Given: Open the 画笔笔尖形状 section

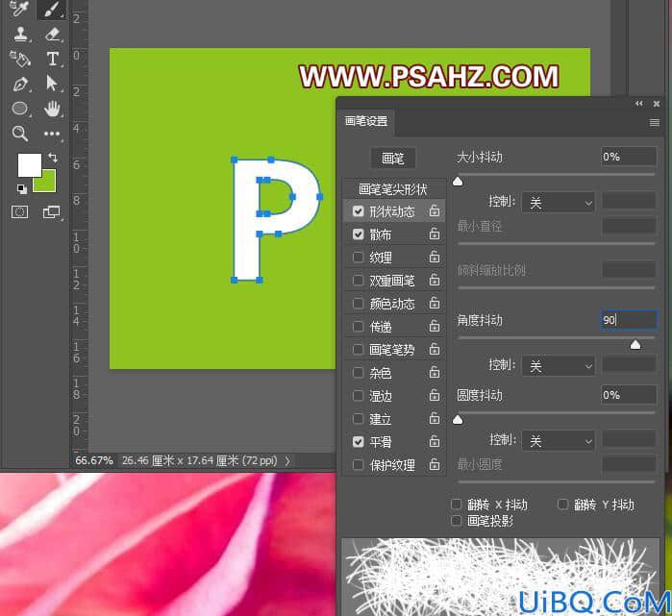Looking at the screenshot, I should pos(393,189).
